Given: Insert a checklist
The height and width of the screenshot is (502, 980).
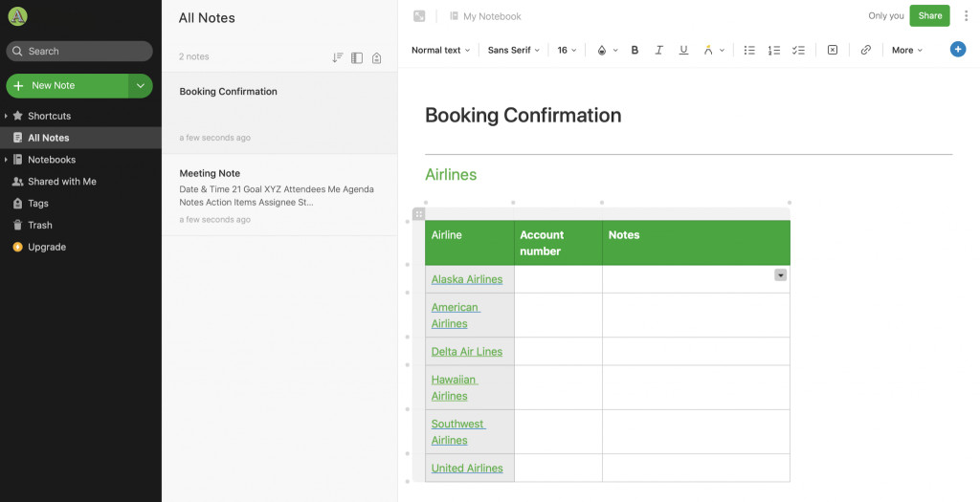Looking at the screenshot, I should click(x=798, y=50).
